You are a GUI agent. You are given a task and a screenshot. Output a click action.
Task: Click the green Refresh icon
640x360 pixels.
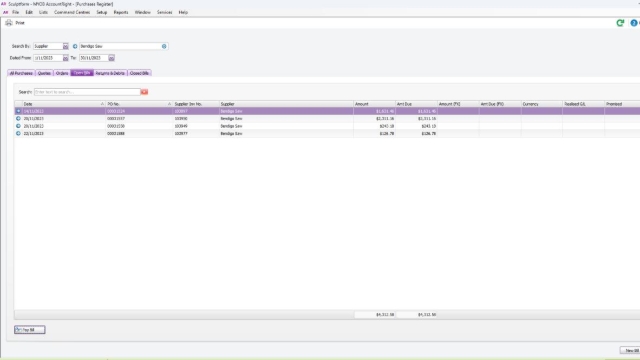(x=620, y=23)
